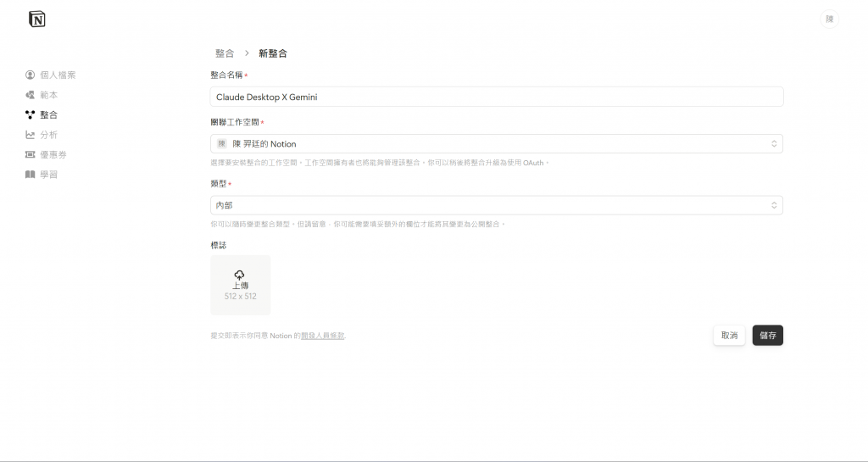Open the 學習 sidebar item
The height and width of the screenshot is (462, 868).
click(x=42, y=175)
